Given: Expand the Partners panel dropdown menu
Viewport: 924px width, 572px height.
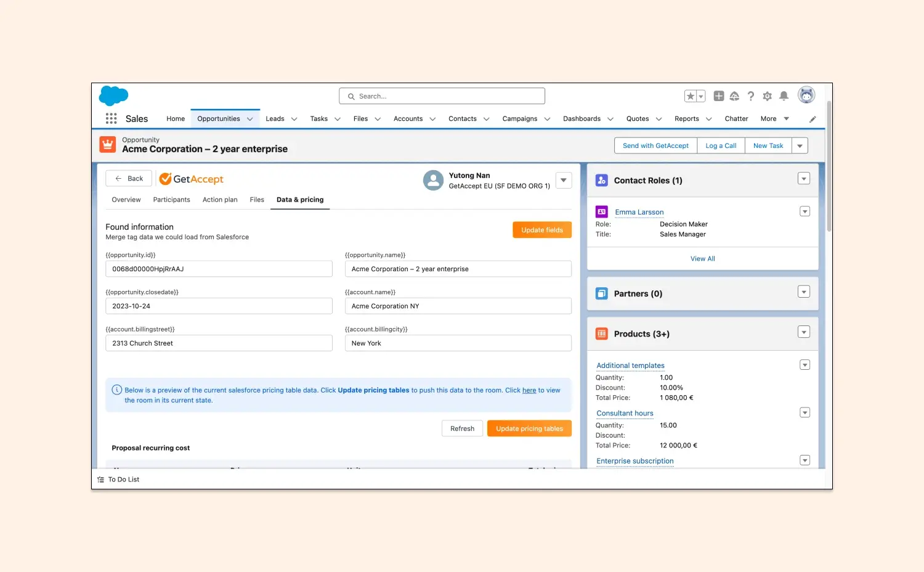Looking at the screenshot, I should coord(804,292).
